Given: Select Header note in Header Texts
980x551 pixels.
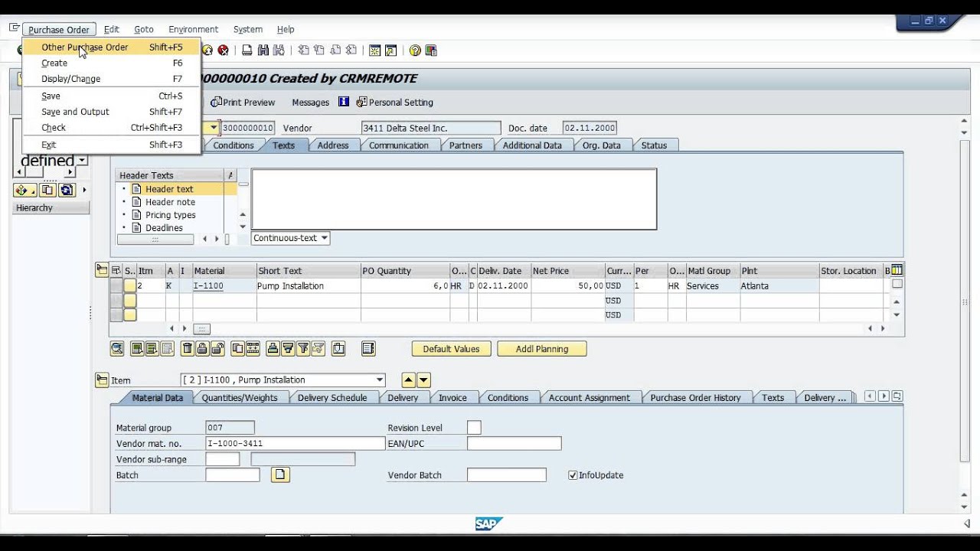Looking at the screenshot, I should point(170,202).
